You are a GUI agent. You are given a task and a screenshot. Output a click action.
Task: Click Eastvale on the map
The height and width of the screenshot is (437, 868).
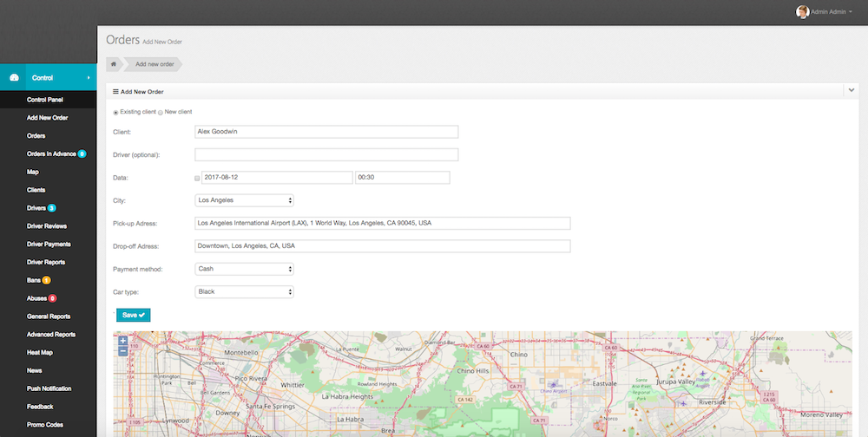point(604,383)
